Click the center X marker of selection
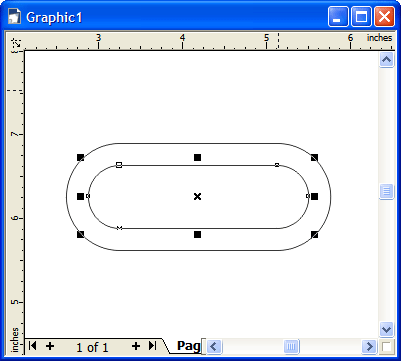This screenshot has height=361, width=401. tap(197, 196)
